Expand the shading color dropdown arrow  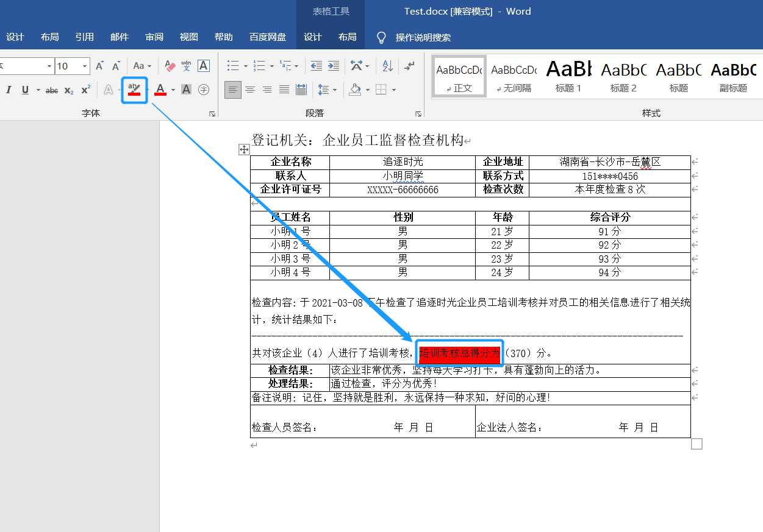pyautogui.click(x=368, y=90)
